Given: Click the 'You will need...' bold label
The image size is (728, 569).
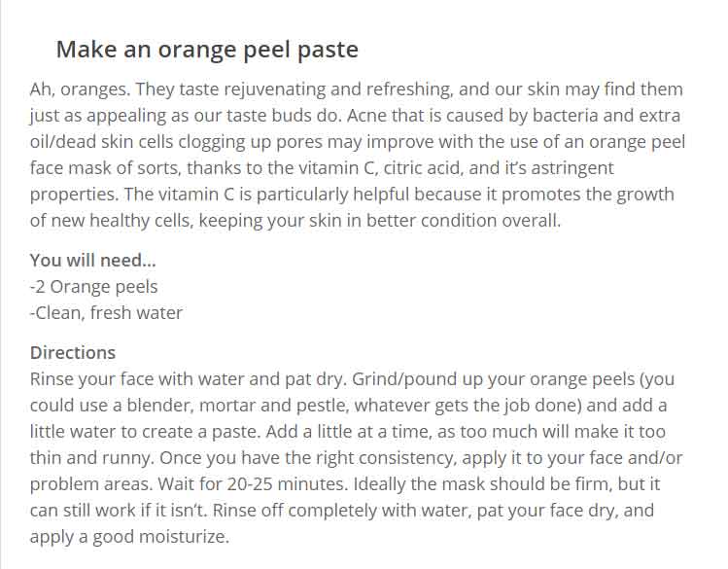Looking at the screenshot, I should tap(93, 260).
